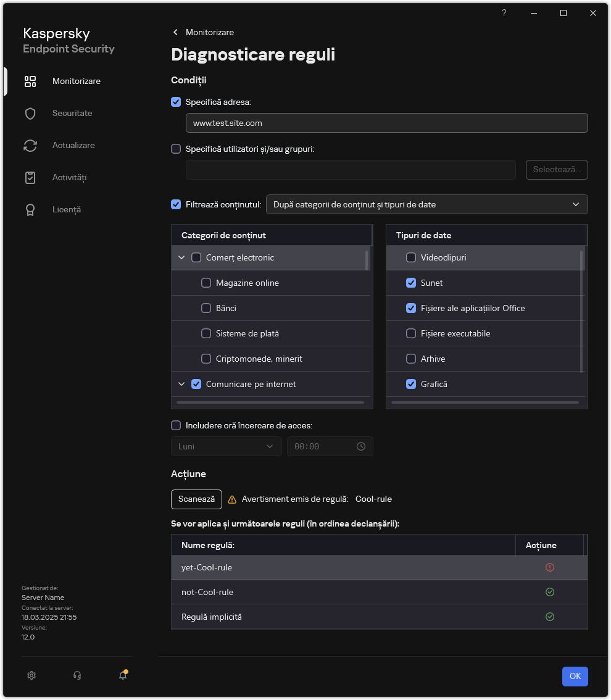Open application settings via gear icon
Viewport: 611px width, 700px height.
31,675
